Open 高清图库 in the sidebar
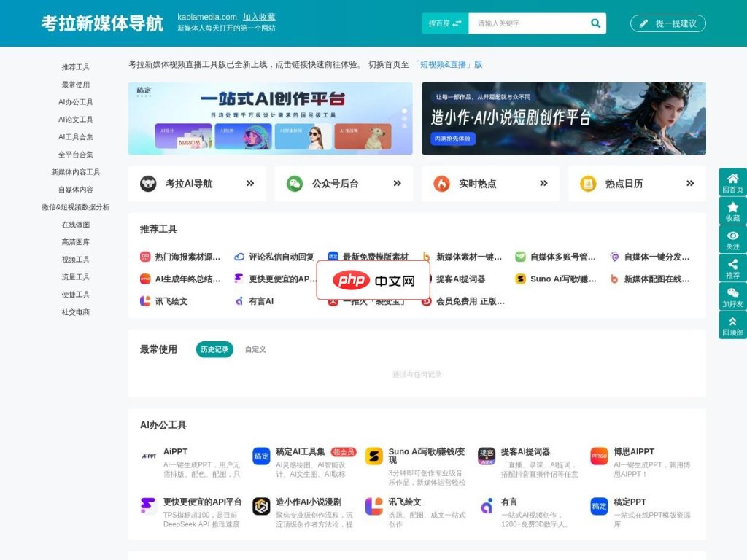Screen dimensions: 747x560 tap(75, 242)
